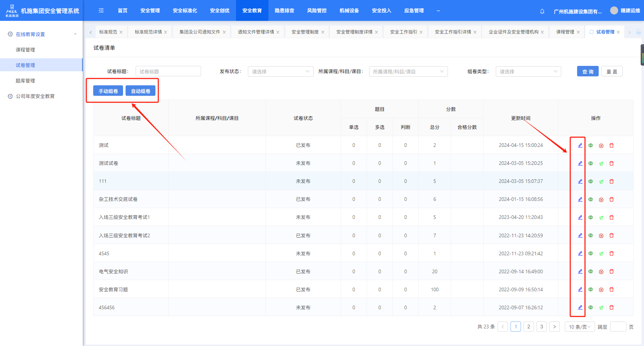Click the delete trash icon for 111 row

tap(611, 181)
